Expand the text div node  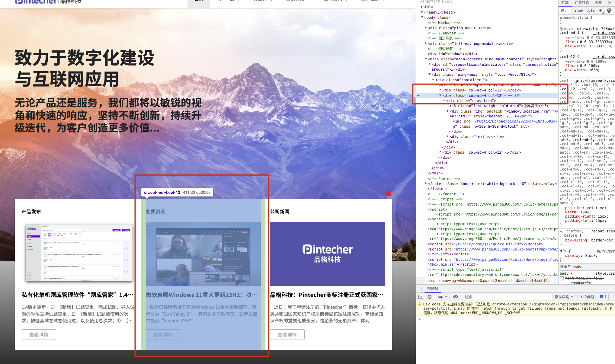coord(447,136)
